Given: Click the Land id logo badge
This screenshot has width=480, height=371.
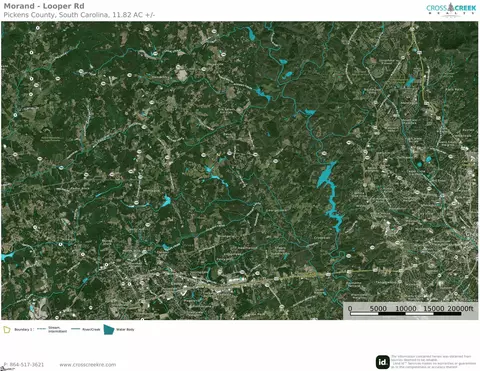Looking at the screenshot, I should pyautogui.click(x=383, y=362).
